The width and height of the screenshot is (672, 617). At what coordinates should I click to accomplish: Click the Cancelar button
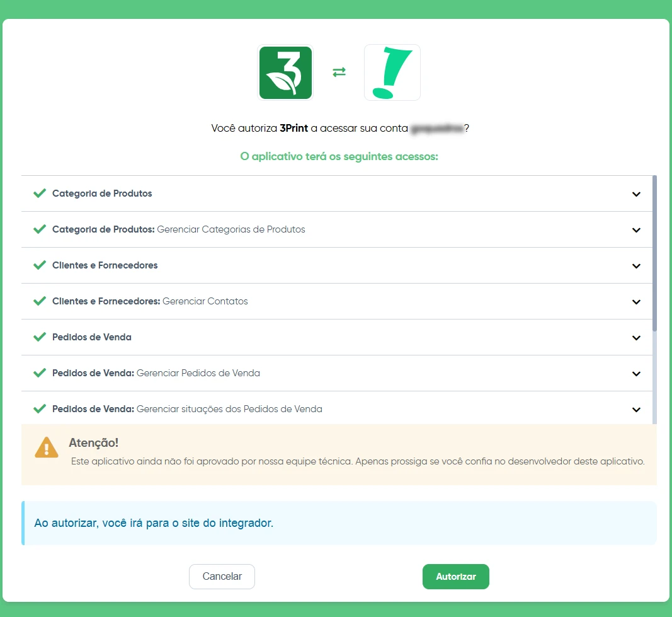pos(222,576)
